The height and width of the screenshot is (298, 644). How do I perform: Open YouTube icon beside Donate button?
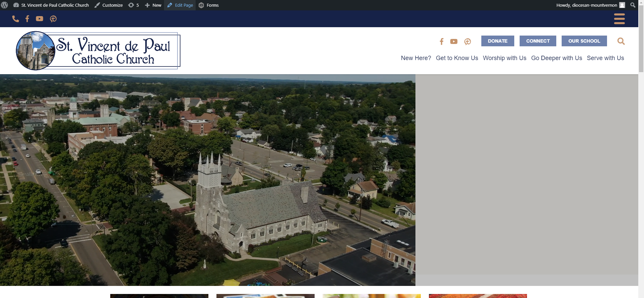click(x=454, y=41)
